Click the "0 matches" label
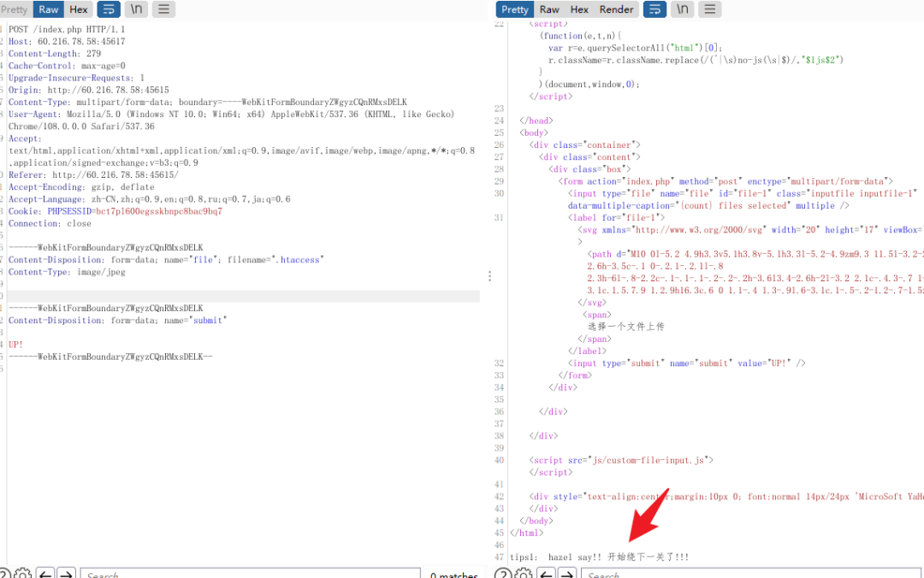924x578 pixels. point(453,575)
